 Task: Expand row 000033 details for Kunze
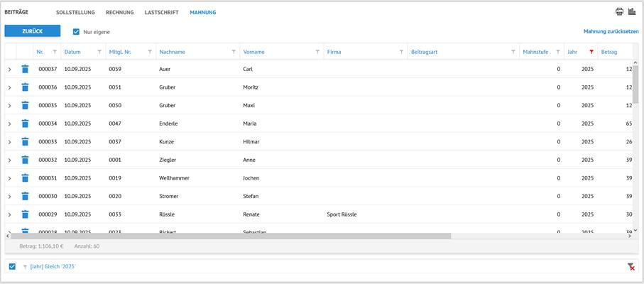9,142
